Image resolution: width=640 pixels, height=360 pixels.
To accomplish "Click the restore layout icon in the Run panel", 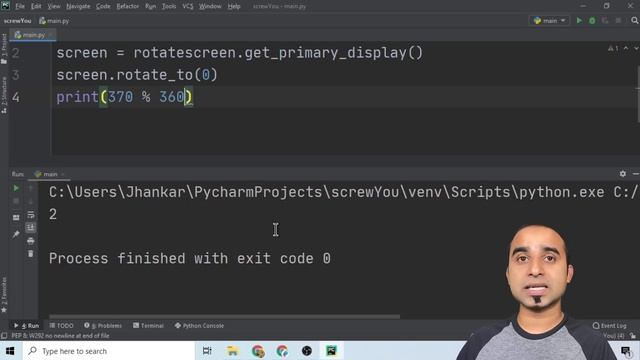I will (16, 218).
